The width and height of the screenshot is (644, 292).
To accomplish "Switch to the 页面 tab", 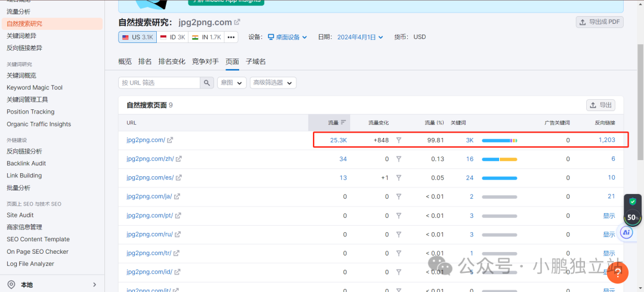I will point(232,62).
